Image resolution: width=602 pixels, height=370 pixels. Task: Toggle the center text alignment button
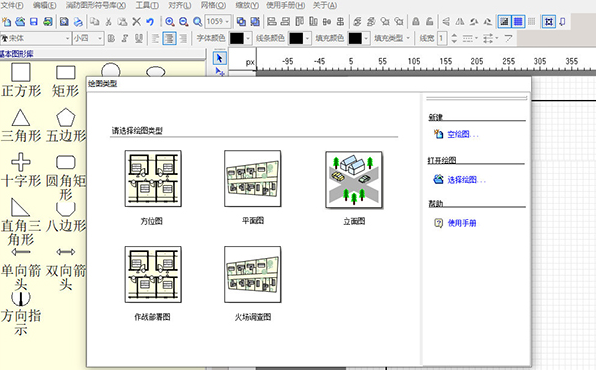(169, 38)
